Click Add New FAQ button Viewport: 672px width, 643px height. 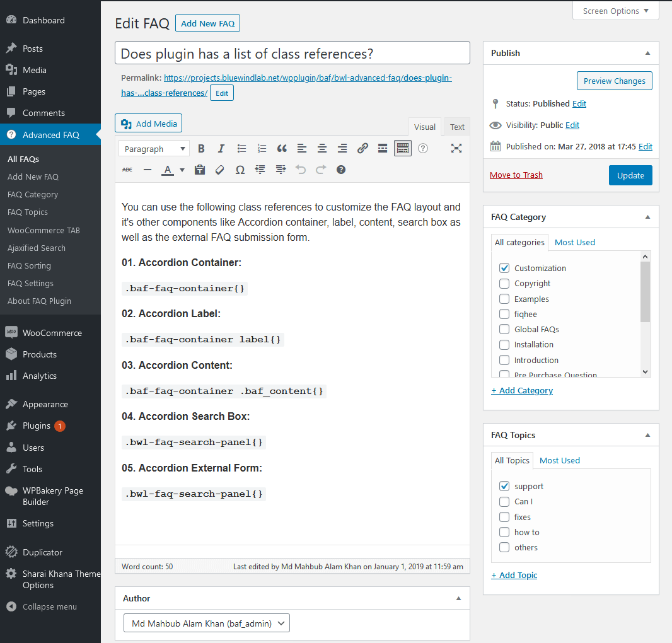[x=207, y=23]
